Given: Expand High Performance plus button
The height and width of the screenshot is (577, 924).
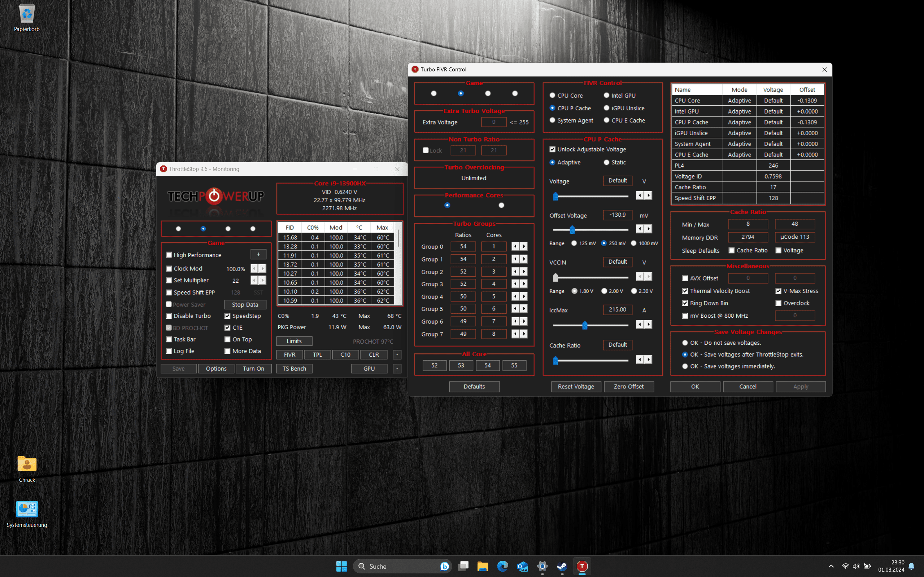Looking at the screenshot, I should (x=258, y=255).
